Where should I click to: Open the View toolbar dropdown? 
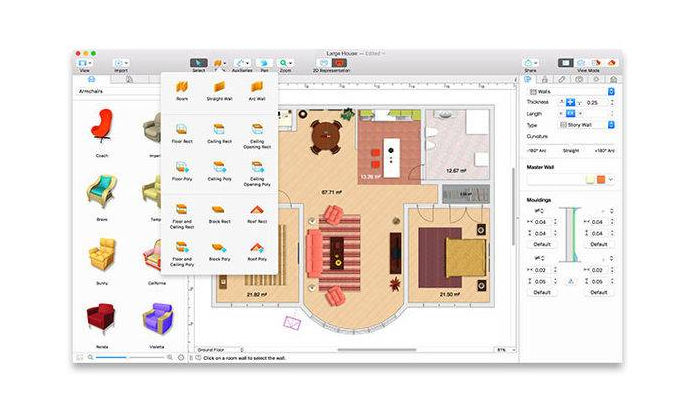84,63
